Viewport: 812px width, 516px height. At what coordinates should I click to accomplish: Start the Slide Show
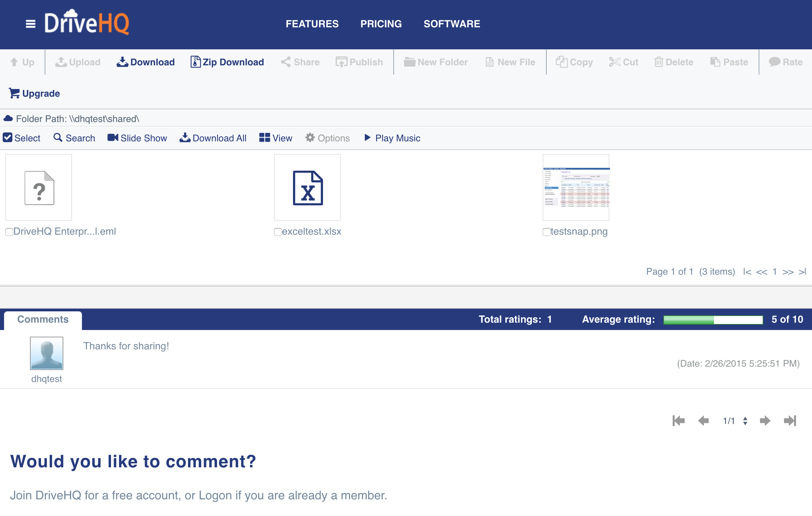tap(137, 138)
